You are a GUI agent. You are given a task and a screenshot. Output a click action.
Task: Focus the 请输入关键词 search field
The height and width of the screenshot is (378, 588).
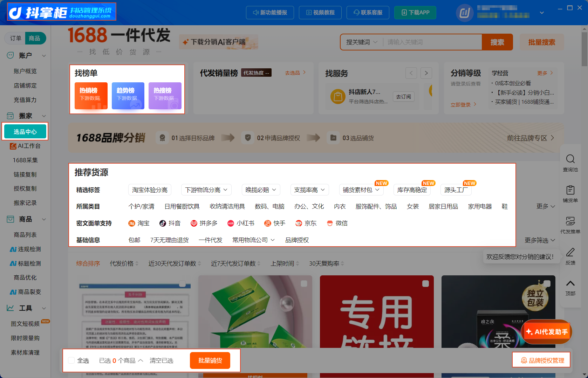pos(433,42)
